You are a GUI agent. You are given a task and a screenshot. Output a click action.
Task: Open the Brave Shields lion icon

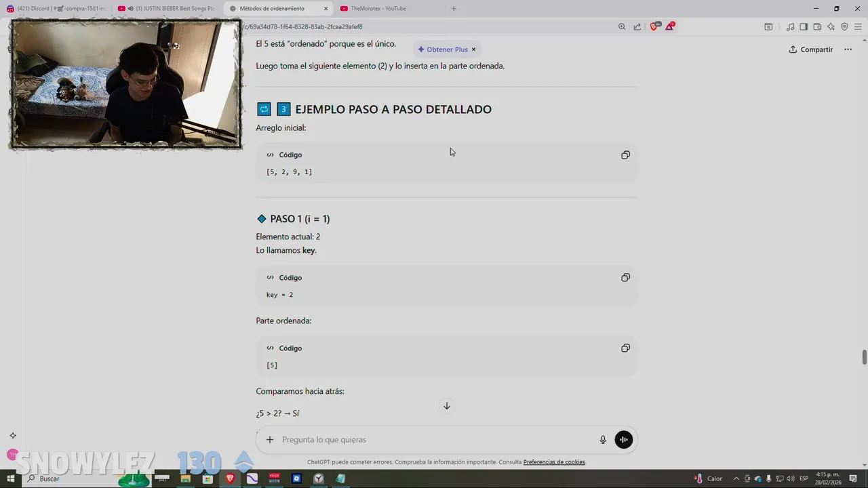(x=654, y=26)
